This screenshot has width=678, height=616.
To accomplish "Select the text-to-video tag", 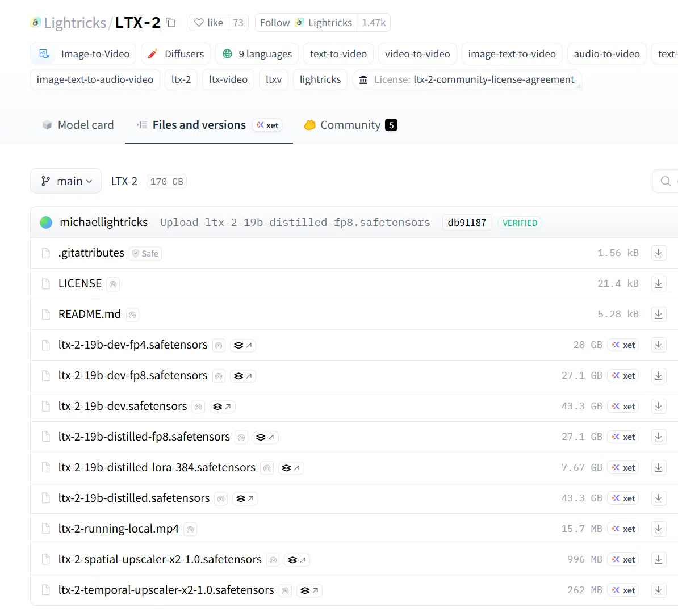I will pos(338,53).
